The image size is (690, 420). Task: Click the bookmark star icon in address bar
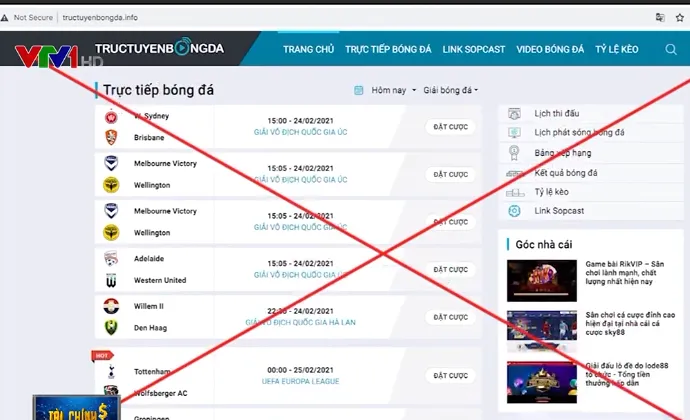[x=680, y=18]
